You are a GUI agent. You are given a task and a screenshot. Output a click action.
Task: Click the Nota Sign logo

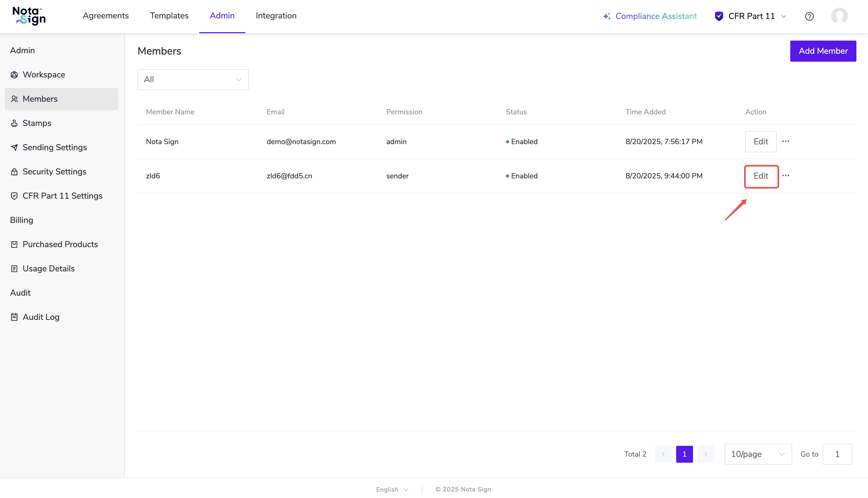(x=29, y=16)
